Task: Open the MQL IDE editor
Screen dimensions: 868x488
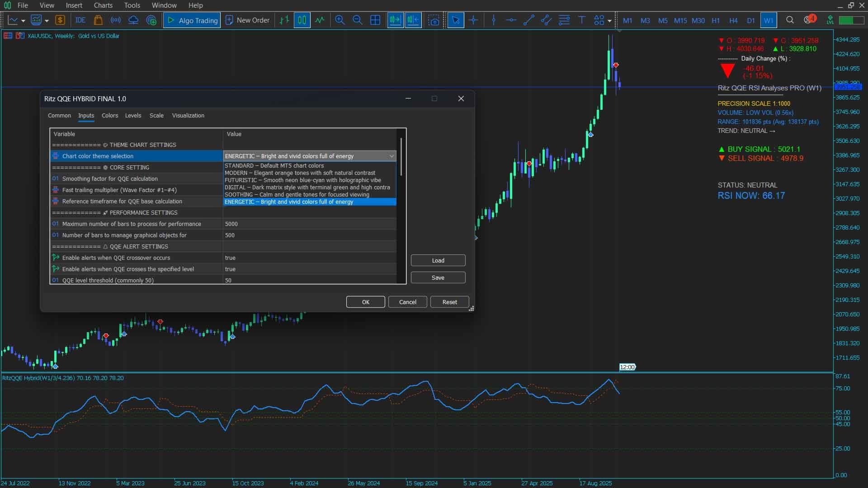Action: point(80,20)
